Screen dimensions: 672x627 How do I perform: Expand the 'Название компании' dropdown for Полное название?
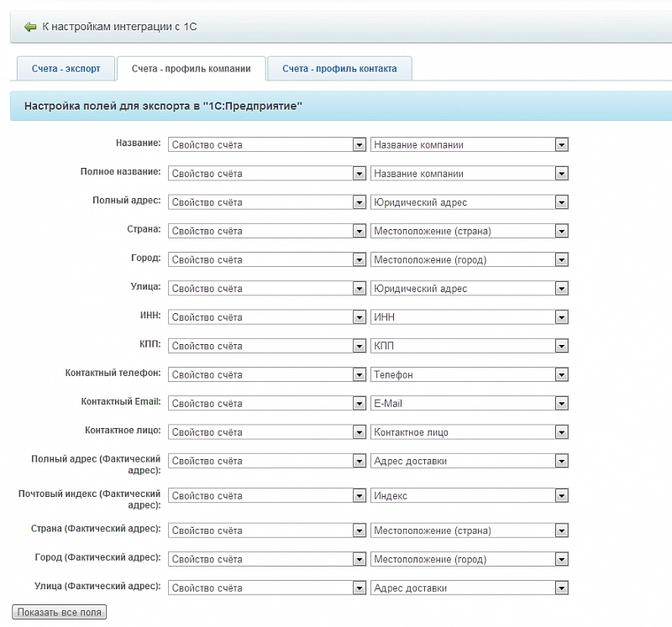[469, 174]
